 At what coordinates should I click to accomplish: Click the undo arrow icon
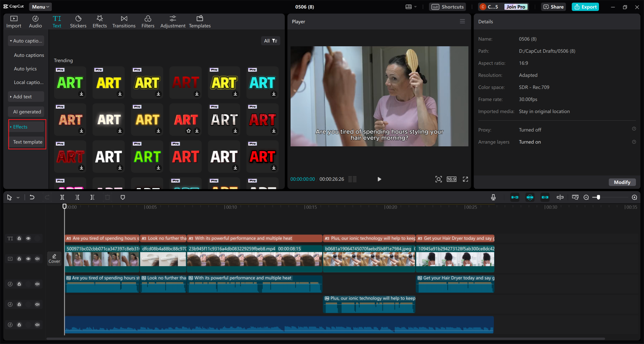(x=32, y=197)
